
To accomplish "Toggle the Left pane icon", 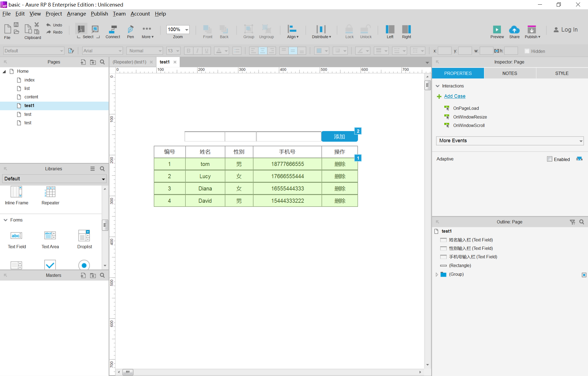I will (390, 29).
